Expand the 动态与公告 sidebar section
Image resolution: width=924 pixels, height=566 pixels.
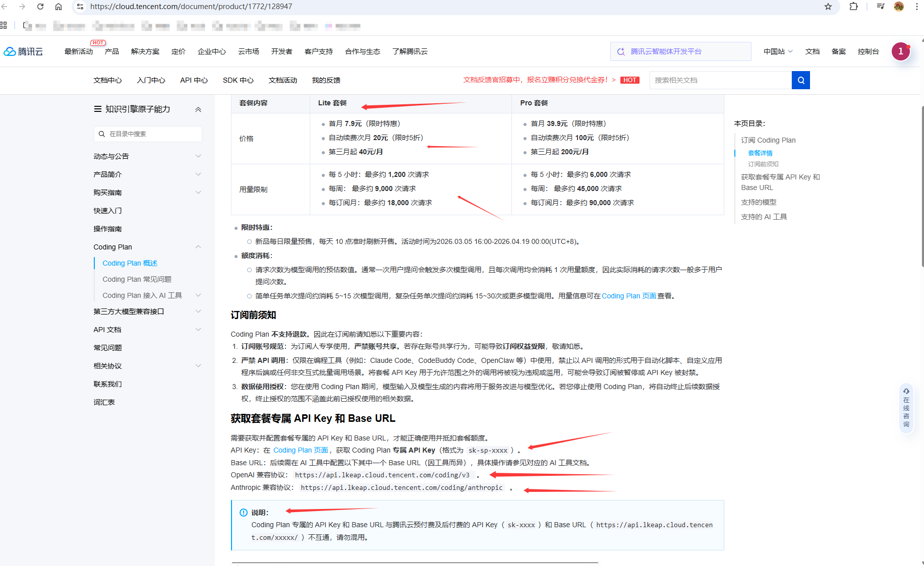198,156
